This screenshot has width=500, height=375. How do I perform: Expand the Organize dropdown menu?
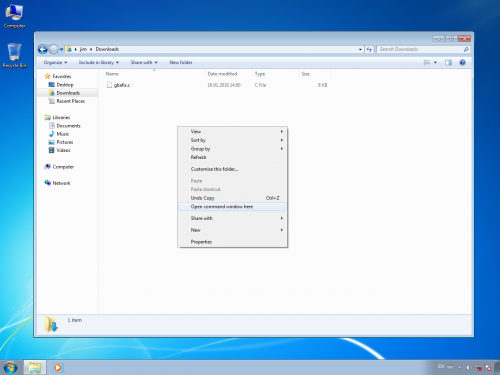55,62
